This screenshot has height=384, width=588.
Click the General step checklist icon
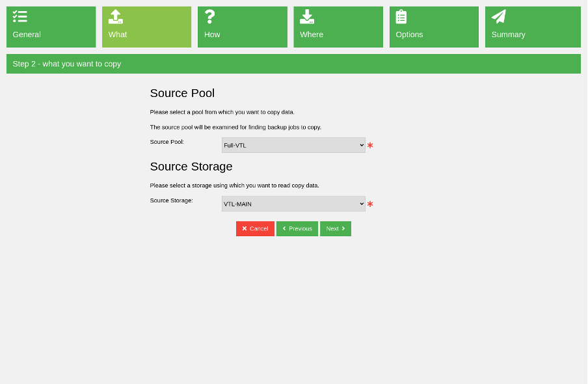click(20, 16)
